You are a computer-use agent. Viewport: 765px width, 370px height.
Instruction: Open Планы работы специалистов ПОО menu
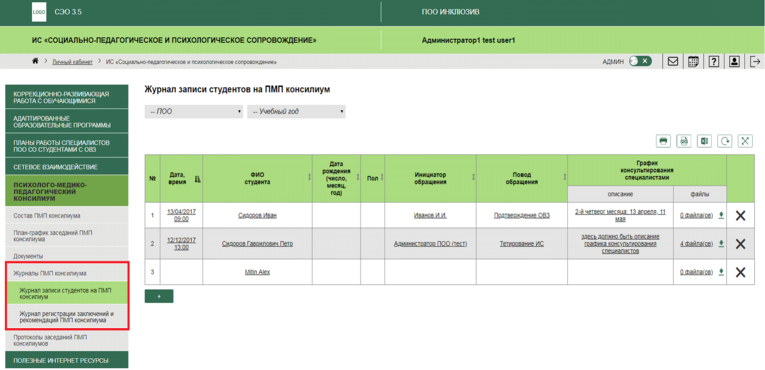coord(66,145)
